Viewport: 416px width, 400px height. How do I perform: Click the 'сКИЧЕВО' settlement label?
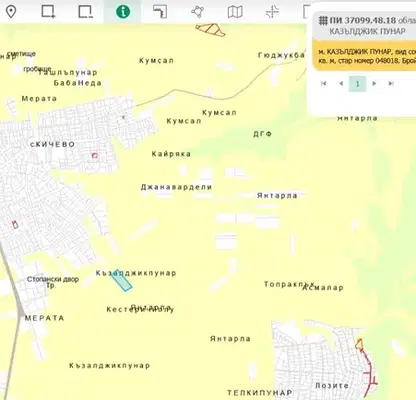click(x=53, y=144)
